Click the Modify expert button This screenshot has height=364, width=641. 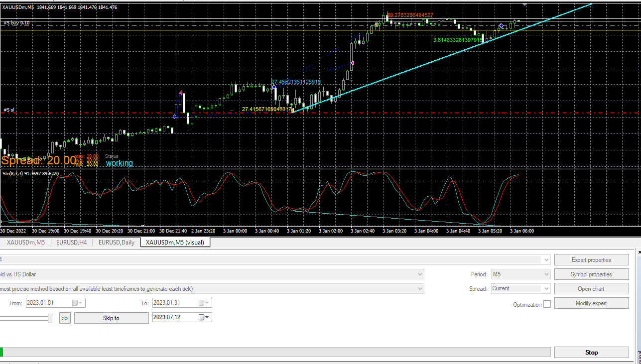[591, 303]
